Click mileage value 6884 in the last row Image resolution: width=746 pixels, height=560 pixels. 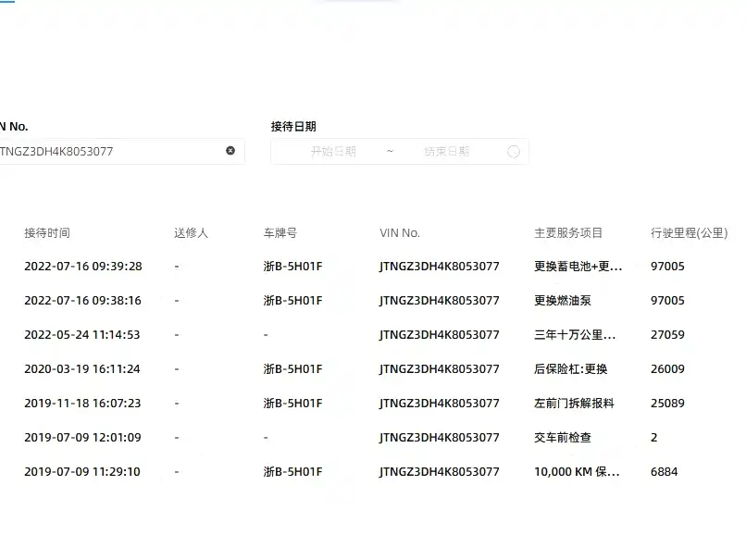tap(664, 472)
